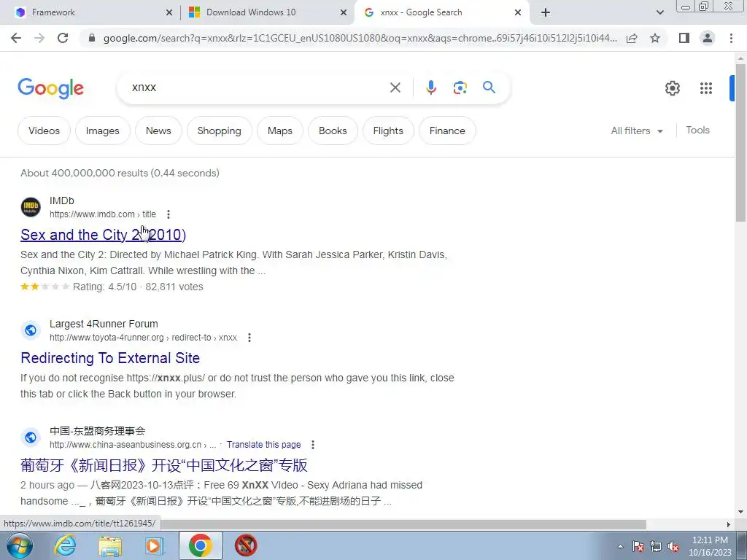View site info via the padlock icon
This screenshot has height=560, width=747.
93,38
